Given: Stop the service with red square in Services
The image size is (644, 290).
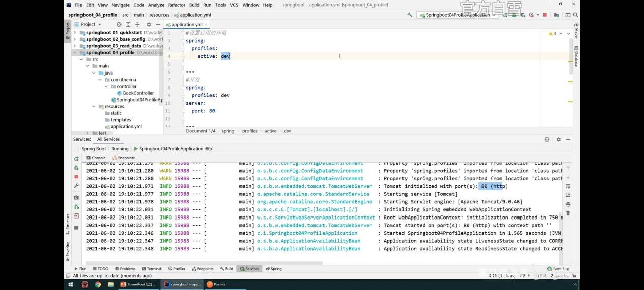Looking at the screenshot, I should [x=76, y=177].
